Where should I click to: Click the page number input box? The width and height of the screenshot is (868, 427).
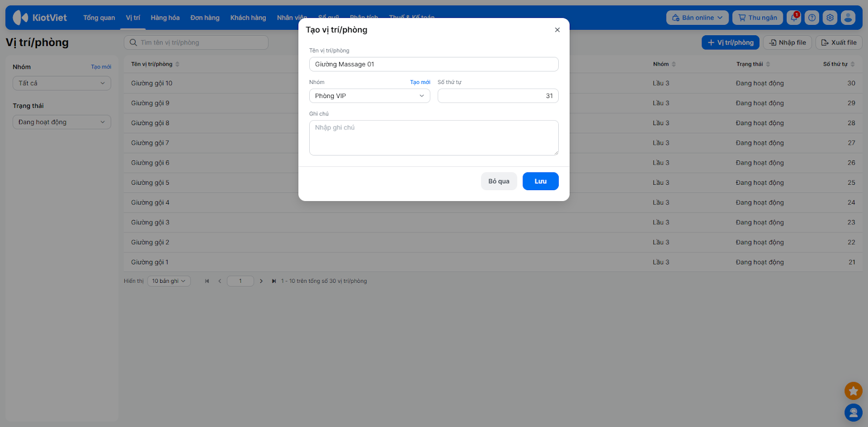240,281
